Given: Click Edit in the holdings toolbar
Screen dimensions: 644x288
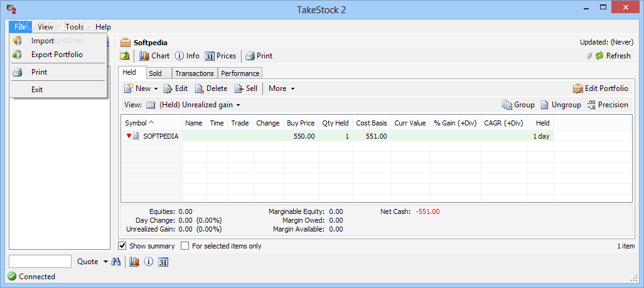Looking at the screenshot, I should (176, 88).
